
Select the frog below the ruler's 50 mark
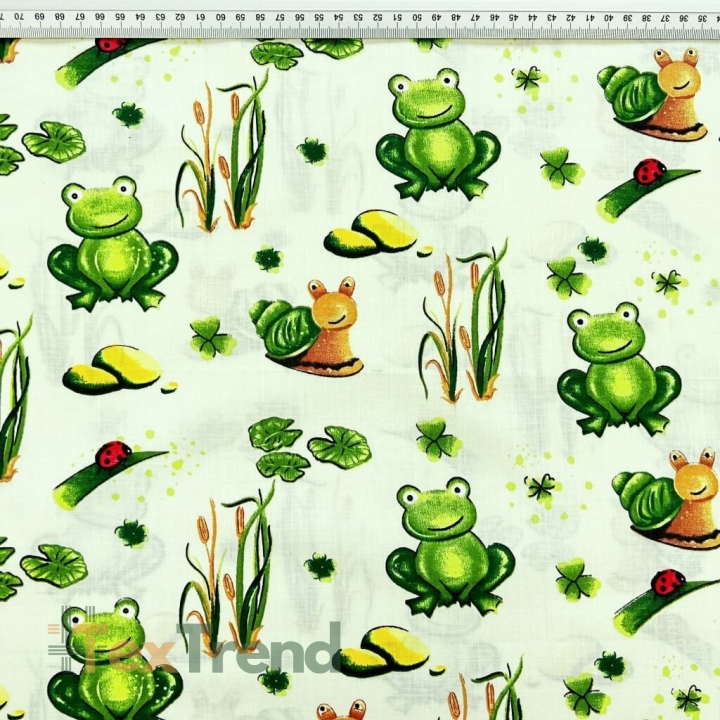point(438,134)
